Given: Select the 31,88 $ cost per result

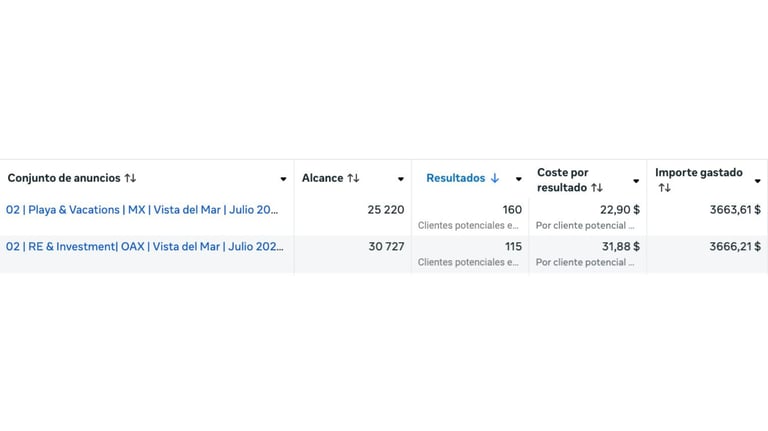Looking at the screenshot, I should 620,246.
